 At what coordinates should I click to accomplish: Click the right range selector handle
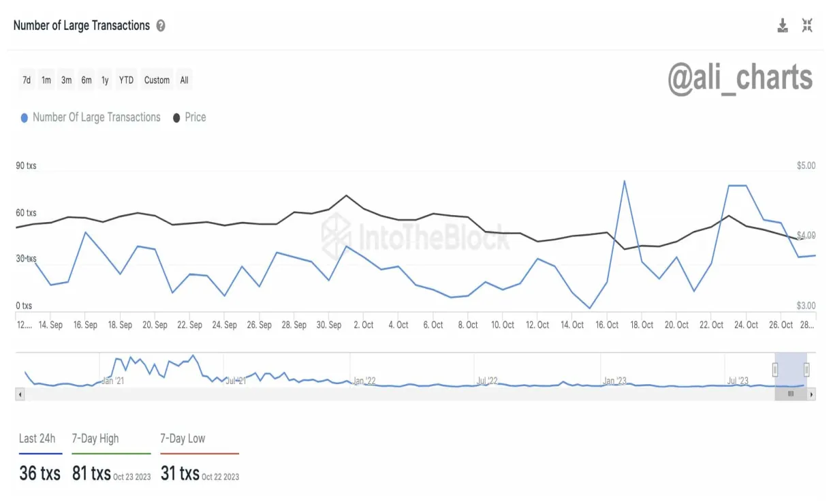[x=806, y=370]
